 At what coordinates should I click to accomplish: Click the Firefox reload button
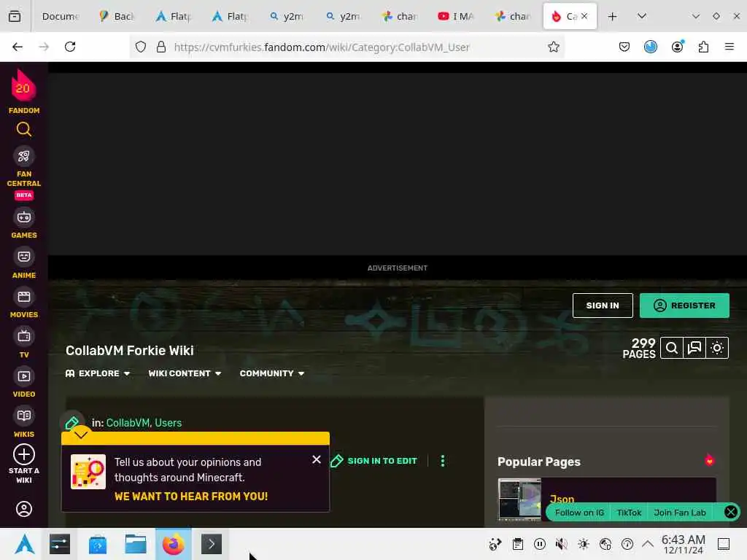70,47
